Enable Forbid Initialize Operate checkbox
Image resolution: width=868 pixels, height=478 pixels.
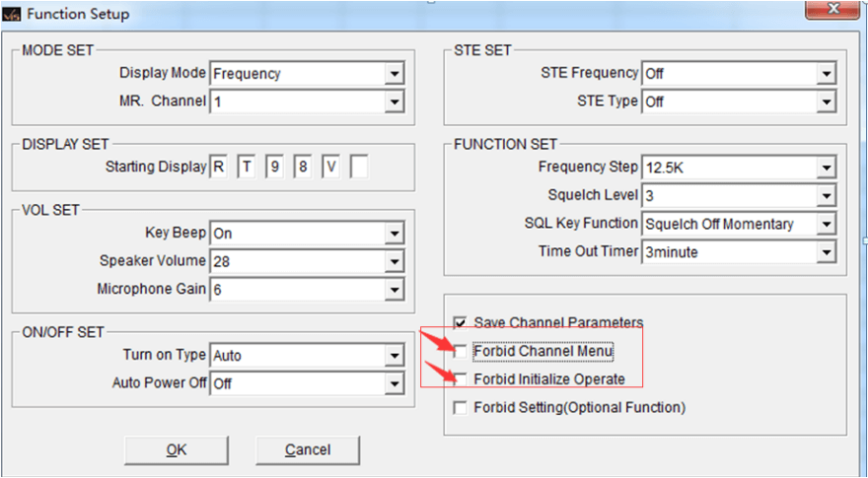460,379
